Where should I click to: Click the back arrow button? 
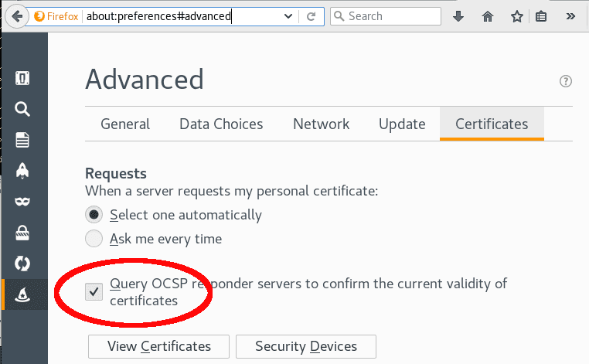tap(17, 16)
